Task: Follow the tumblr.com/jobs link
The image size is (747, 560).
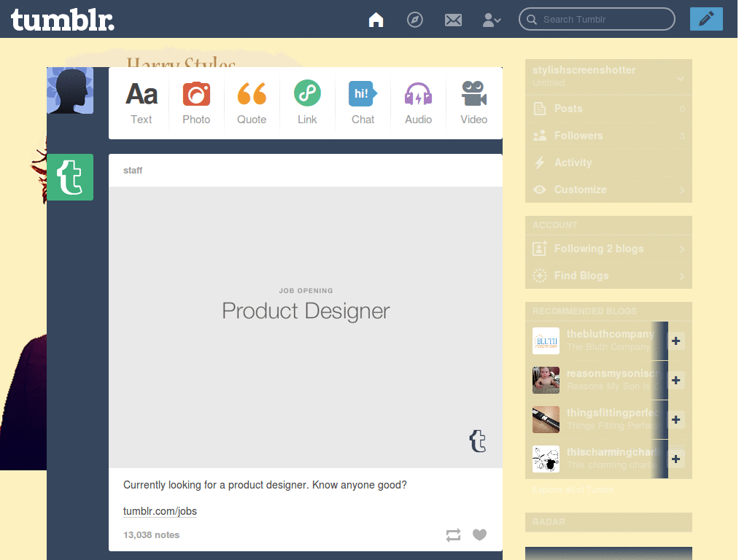Action: tap(160, 511)
